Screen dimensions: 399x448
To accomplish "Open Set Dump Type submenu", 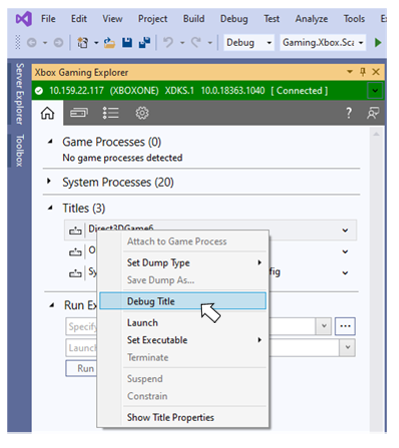I will pyautogui.click(x=183, y=263).
